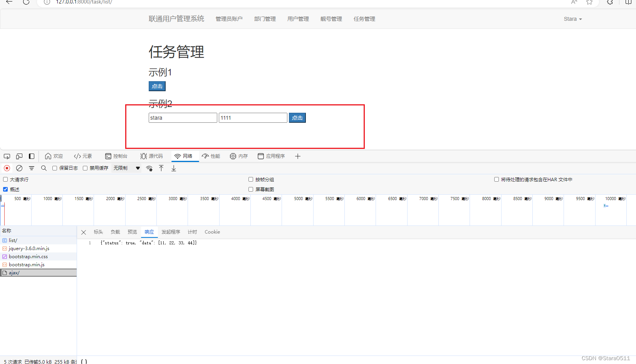
Task: Go to 任务管理 in the navbar
Action: [364, 19]
